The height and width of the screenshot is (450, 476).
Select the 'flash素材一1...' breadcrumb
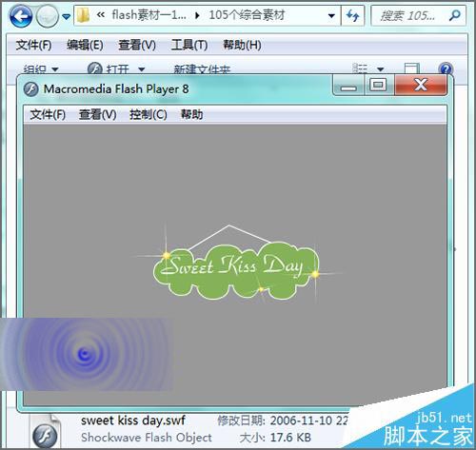tap(149, 14)
